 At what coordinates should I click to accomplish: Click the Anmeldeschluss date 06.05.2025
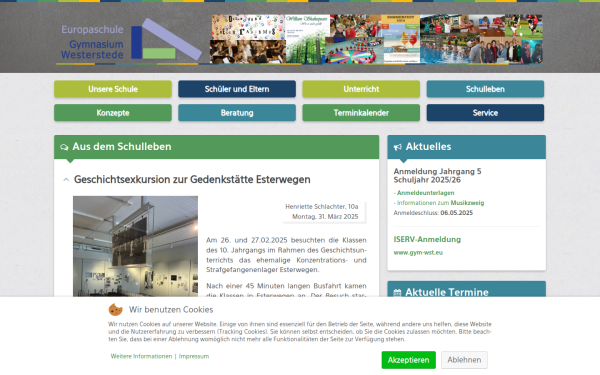pyautogui.click(x=457, y=213)
